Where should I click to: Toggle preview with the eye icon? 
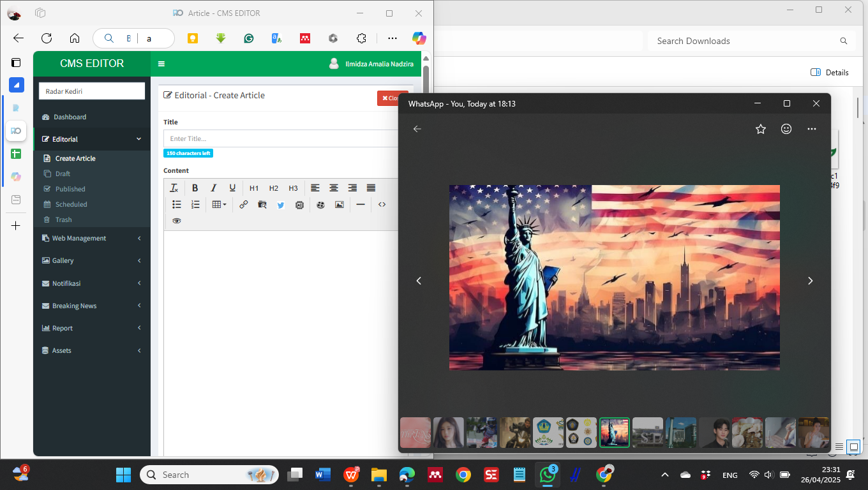tap(177, 221)
